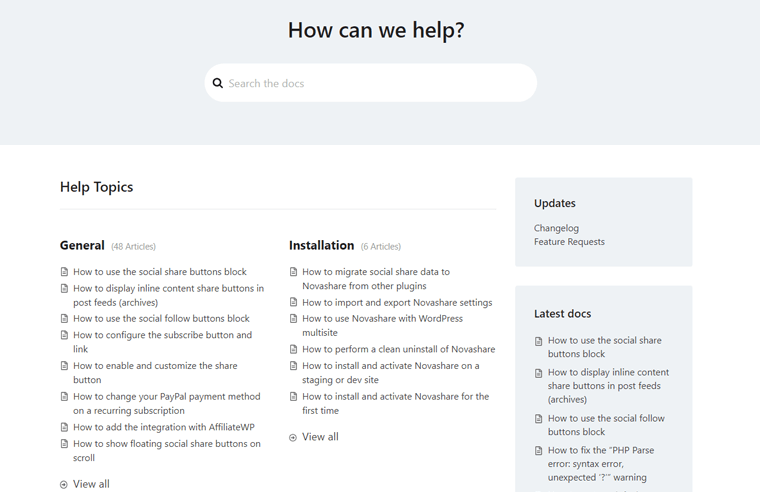
Task: Open article on adding AffiliateWP integration
Action: (164, 427)
